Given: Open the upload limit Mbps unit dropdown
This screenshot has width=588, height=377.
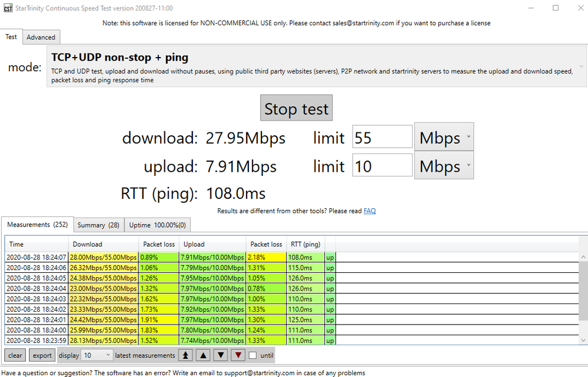Looking at the screenshot, I should [444, 166].
